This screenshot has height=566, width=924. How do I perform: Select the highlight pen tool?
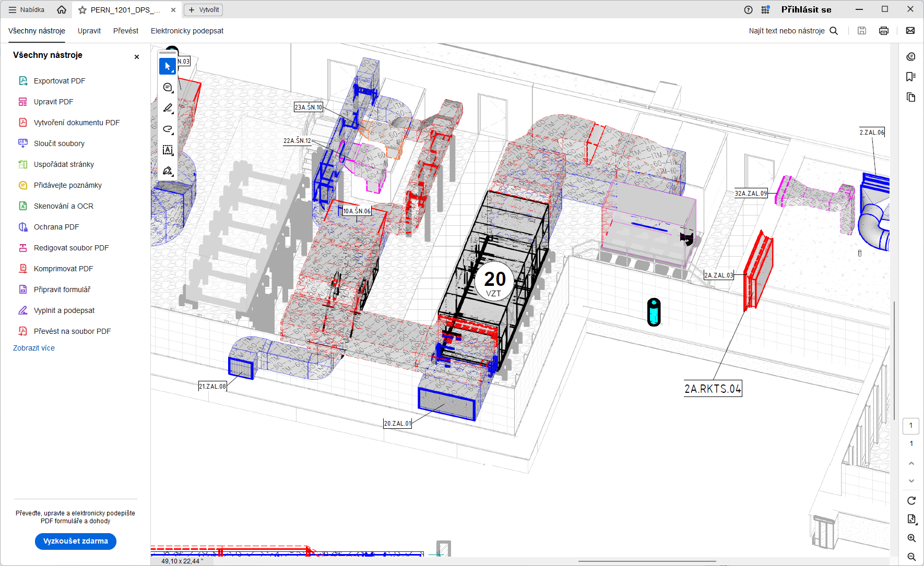click(168, 109)
